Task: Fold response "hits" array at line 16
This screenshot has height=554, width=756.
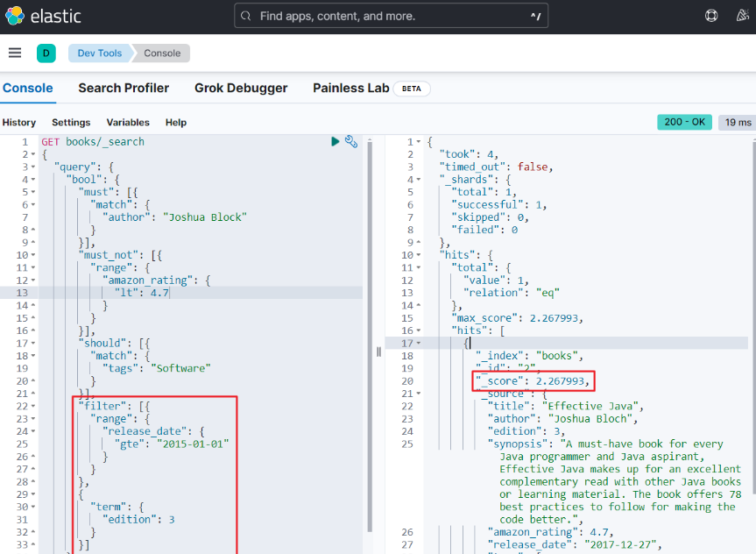Action: tap(419, 330)
